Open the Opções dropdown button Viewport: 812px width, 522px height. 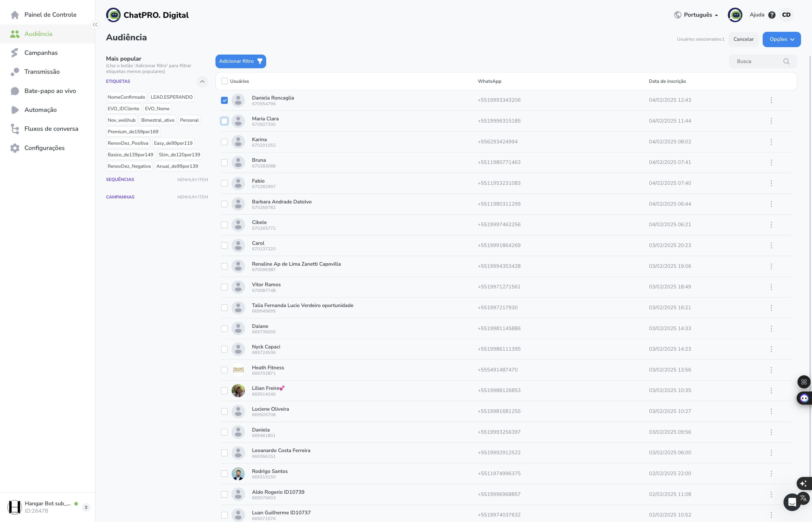coord(782,39)
